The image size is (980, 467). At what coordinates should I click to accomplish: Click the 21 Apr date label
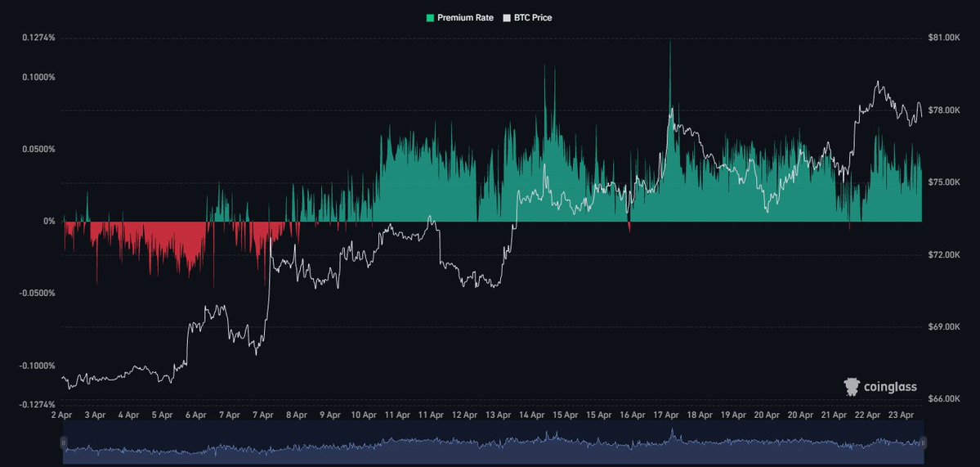pos(835,415)
